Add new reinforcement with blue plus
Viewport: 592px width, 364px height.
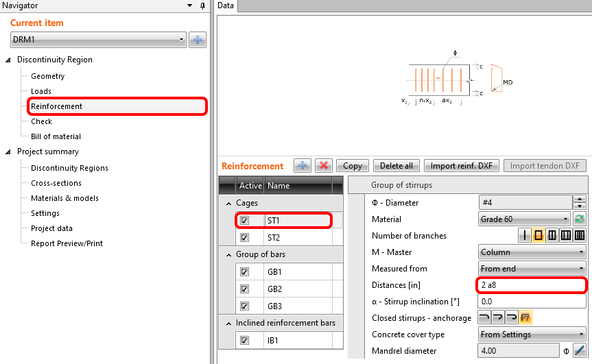[303, 166]
